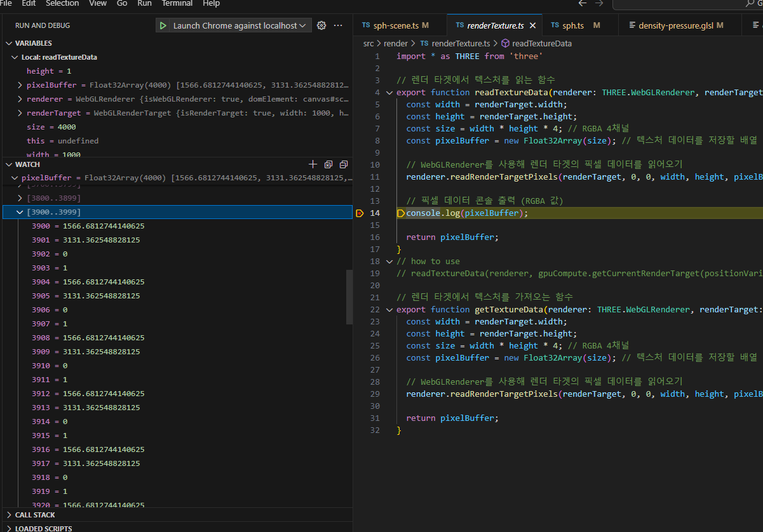Viewport: 763px width, 532px height.
Task: Add a new watch expression with plus icon
Action: point(312,164)
